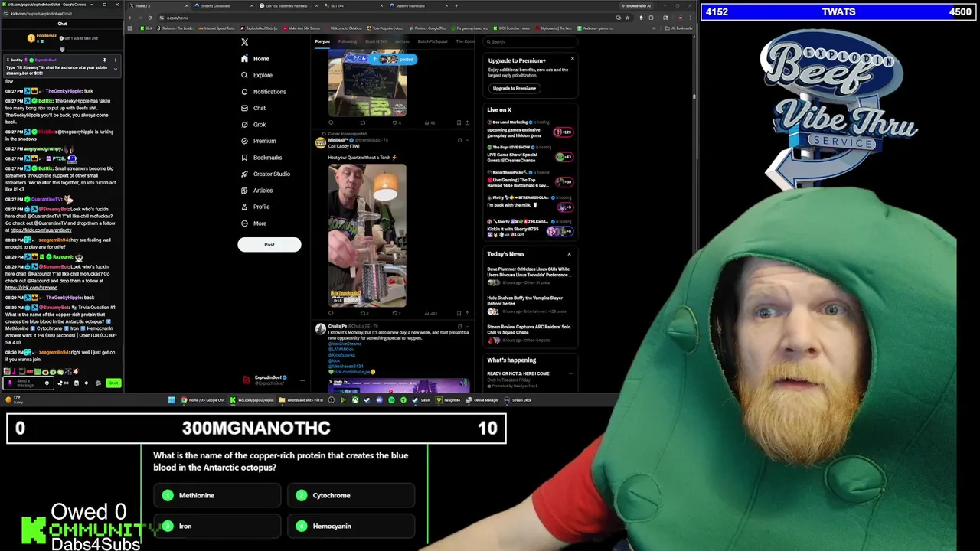Repost the Coil Caddy post
The height and width of the screenshot is (551, 980).
tap(363, 313)
